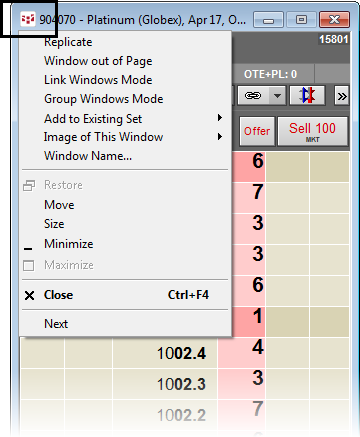
Task: Click the pink cell showing 4
Action: click(x=242, y=353)
